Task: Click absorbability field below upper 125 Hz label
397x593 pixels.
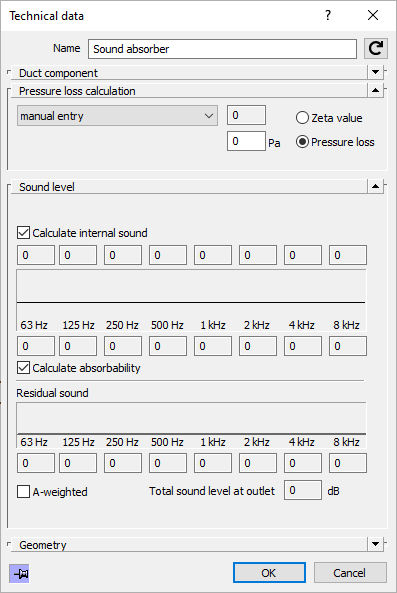Action: 78,346
